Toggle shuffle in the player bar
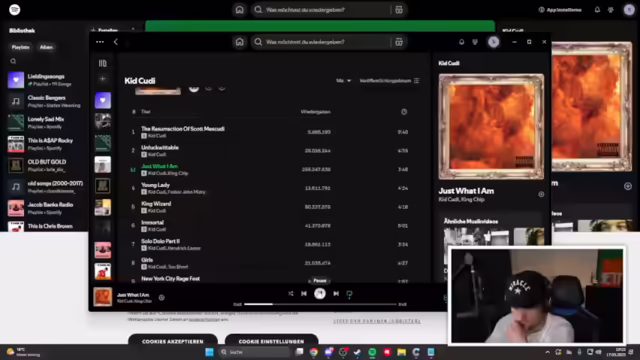 (290, 293)
